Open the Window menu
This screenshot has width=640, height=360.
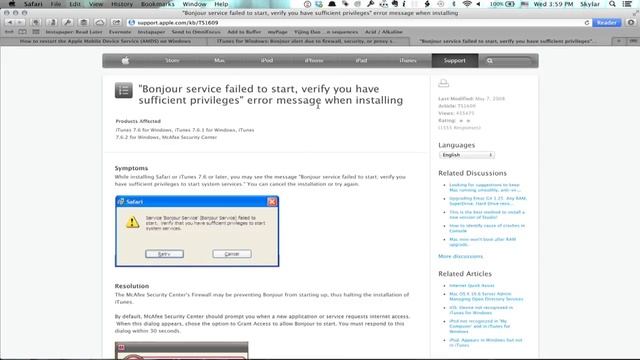point(194,4)
